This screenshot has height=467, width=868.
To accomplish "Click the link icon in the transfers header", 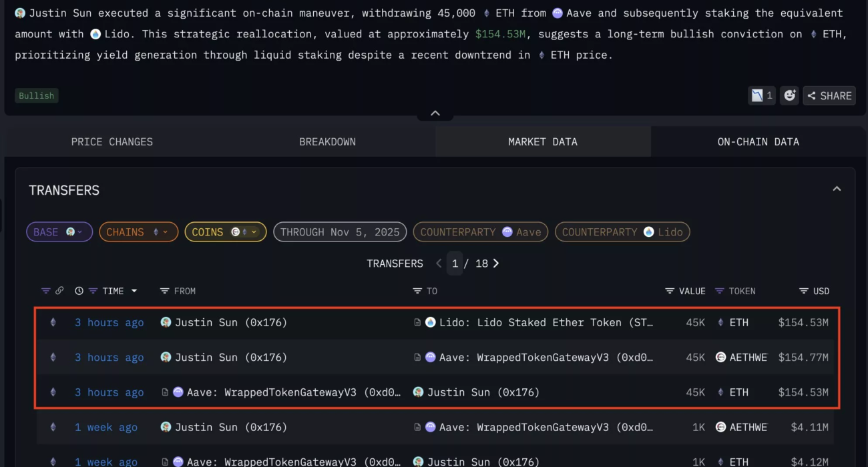I will pyautogui.click(x=59, y=291).
